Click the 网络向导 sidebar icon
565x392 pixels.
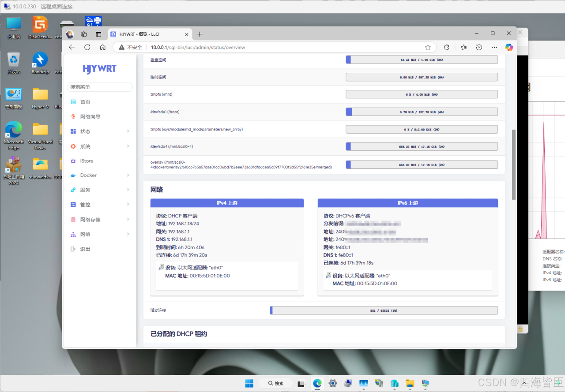(x=73, y=117)
